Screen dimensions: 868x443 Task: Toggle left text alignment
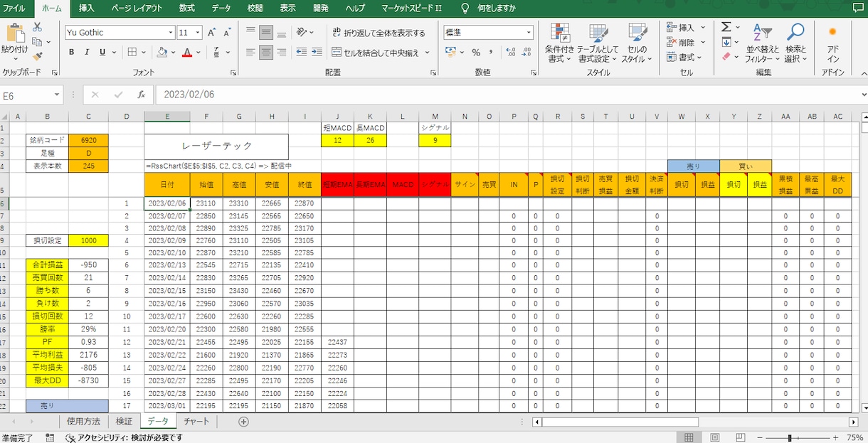250,53
